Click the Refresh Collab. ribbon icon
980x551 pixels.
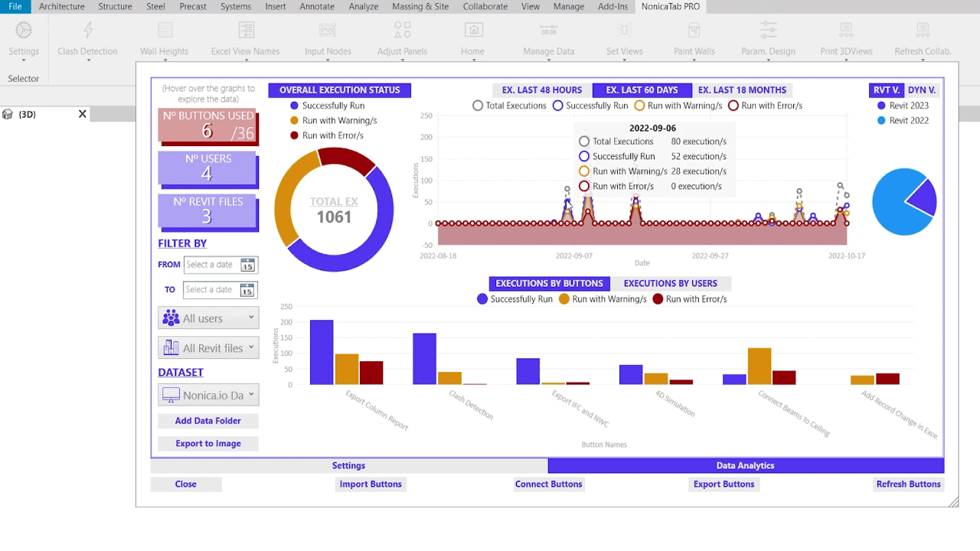point(923,31)
